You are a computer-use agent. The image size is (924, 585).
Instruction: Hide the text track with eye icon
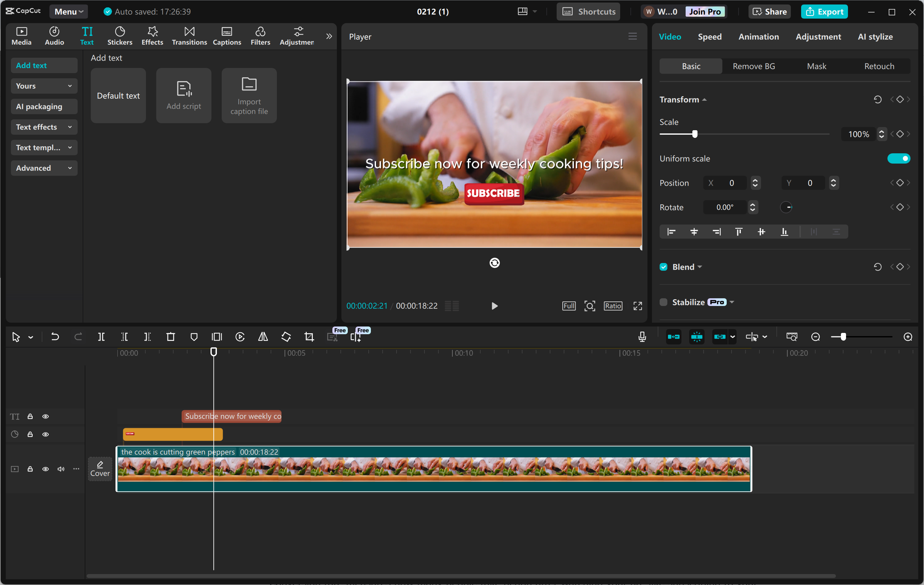click(x=46, y=416)
